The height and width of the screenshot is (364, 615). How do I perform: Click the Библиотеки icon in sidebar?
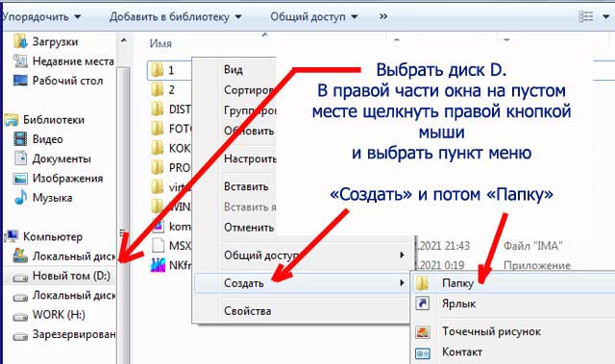point(12,119)
